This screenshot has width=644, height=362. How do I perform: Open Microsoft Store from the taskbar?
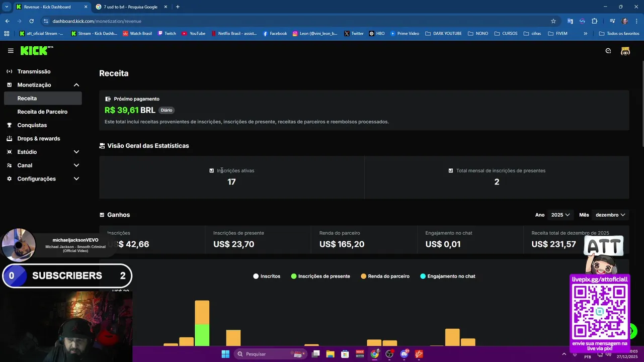(345, 354)
